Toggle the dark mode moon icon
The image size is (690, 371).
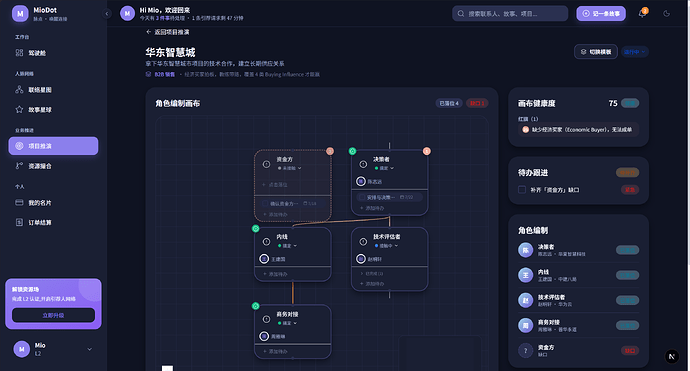(667, 14)
